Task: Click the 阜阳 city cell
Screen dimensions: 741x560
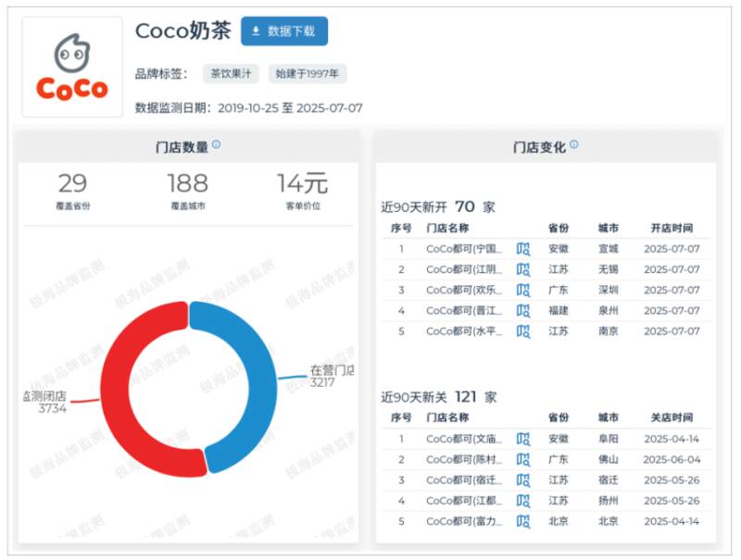Action: click(609, 439)
